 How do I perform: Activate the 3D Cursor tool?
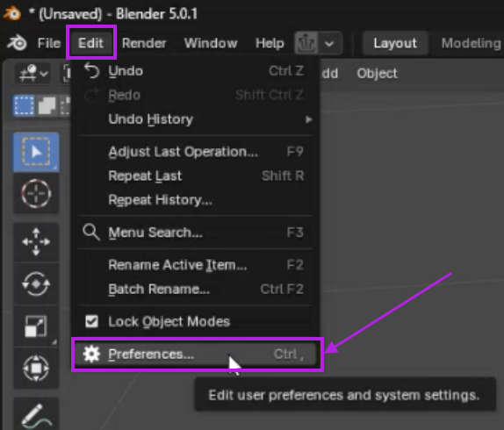pyautogui.click(x=36, y=194)
